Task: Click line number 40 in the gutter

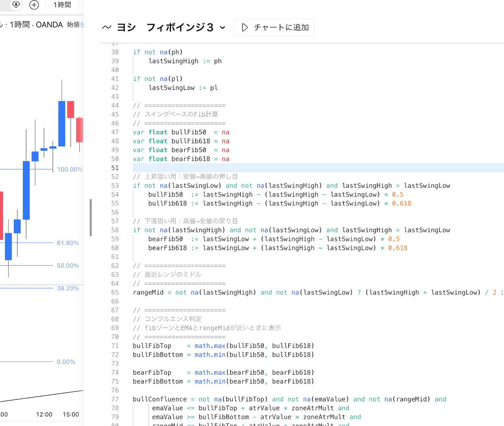Action: tap(115, 70)
